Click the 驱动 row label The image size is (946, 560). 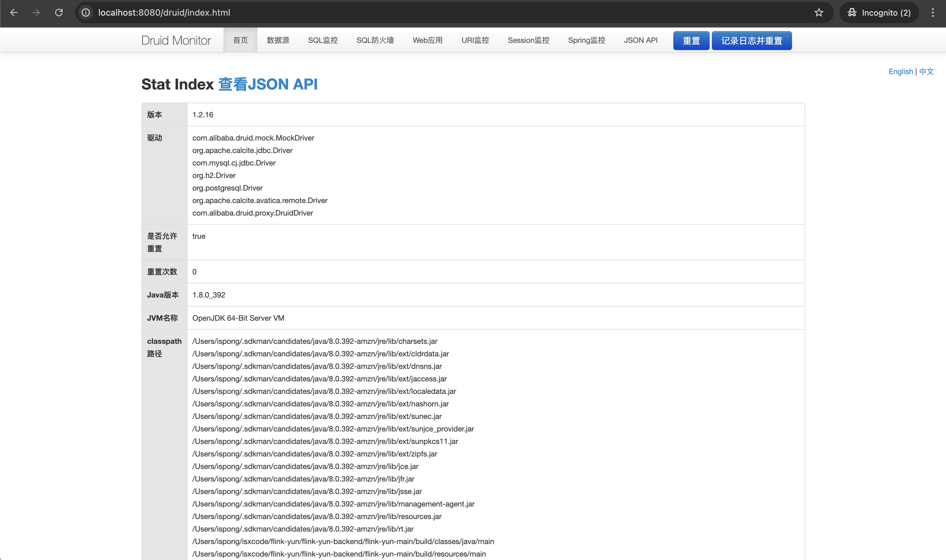pos(154,138)
